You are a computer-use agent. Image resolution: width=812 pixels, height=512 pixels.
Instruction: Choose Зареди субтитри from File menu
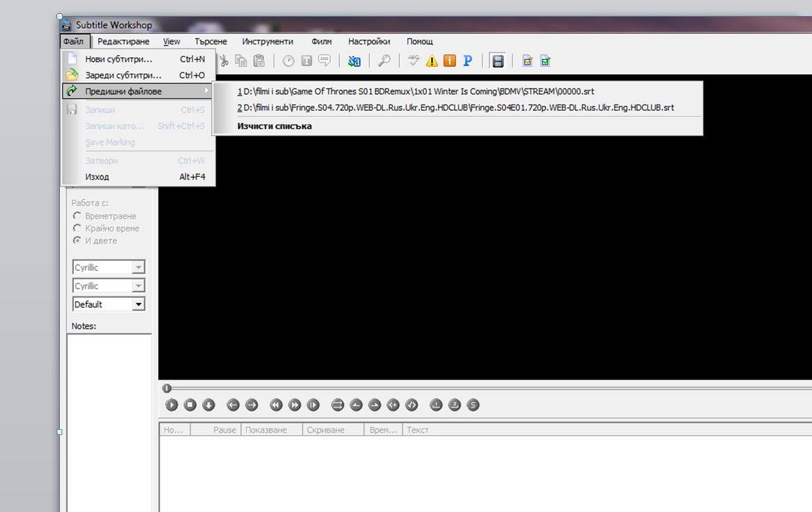point(123,75)
